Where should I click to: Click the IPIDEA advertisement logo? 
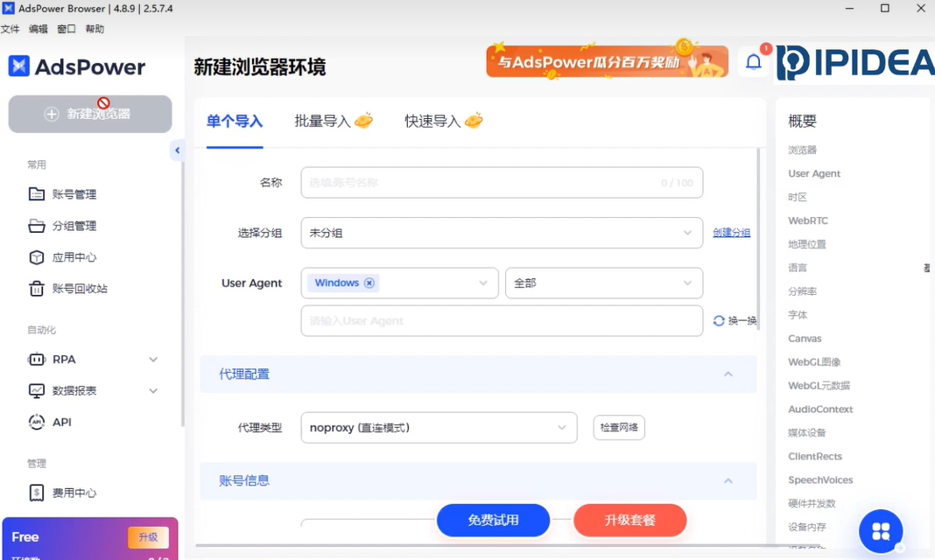tap(855, 62)
